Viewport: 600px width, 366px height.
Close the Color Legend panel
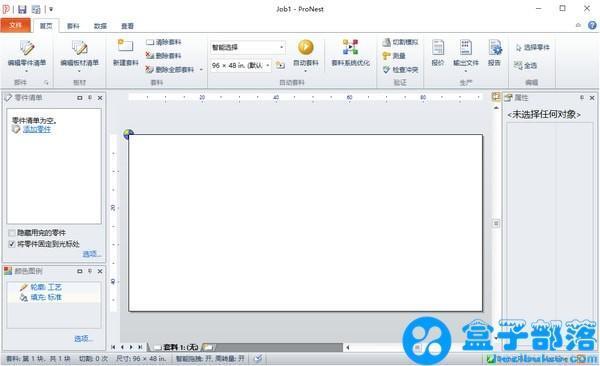coord(100,271)
